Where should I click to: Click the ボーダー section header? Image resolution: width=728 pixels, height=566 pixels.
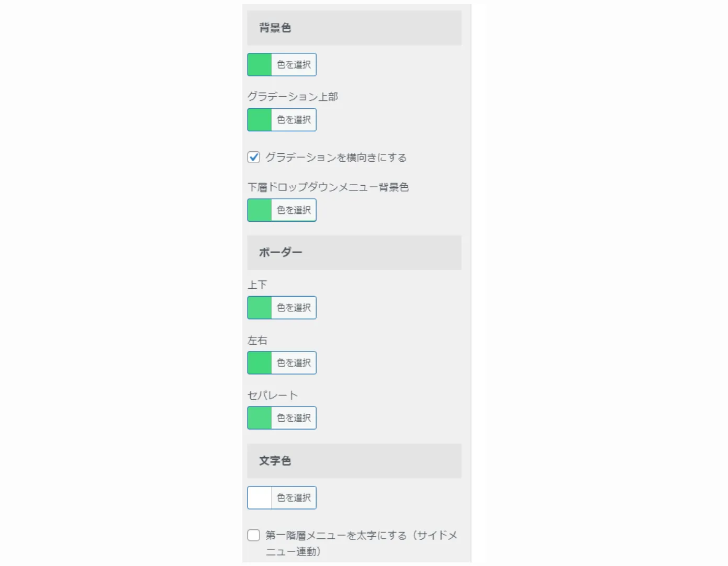click(x=281, y=252)
